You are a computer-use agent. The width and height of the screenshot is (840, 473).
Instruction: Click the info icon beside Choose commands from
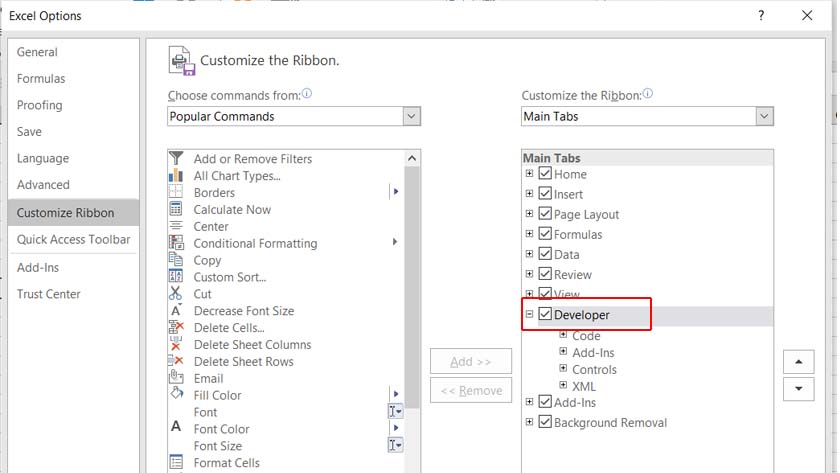click(306, 94)
